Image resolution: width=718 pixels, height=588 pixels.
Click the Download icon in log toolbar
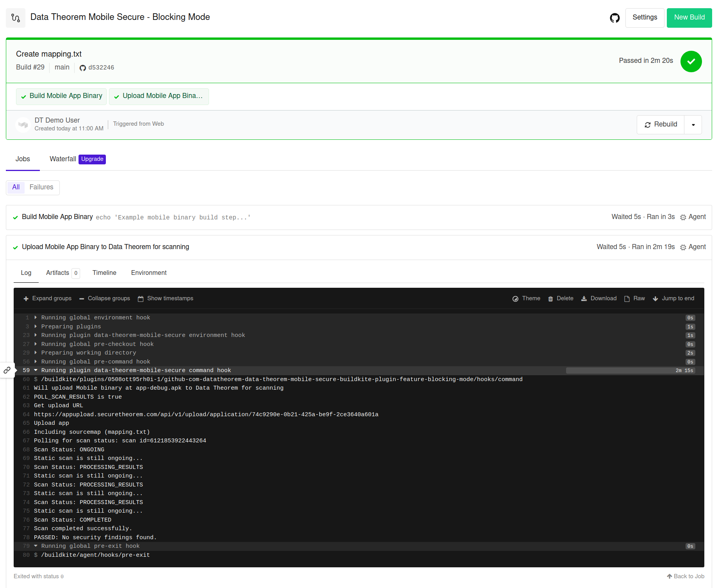(584, 299)
